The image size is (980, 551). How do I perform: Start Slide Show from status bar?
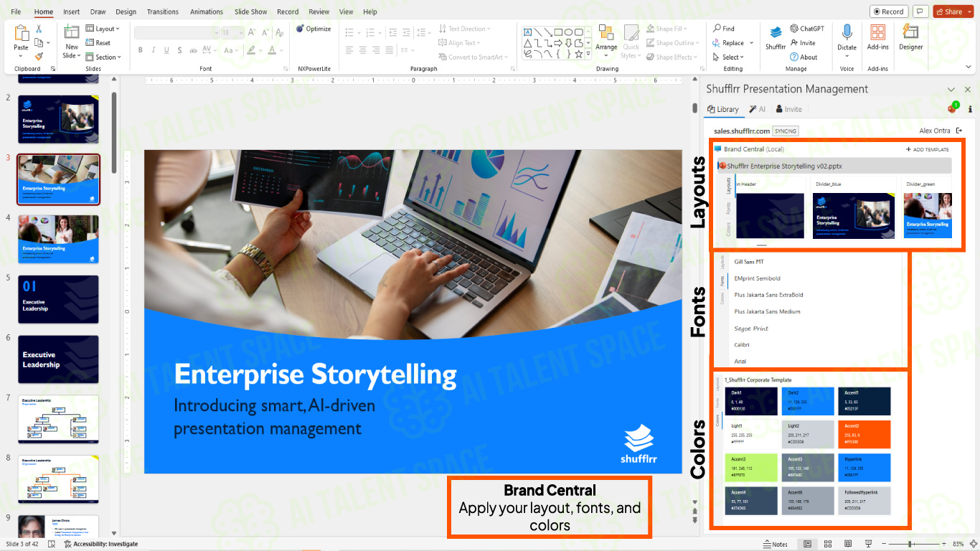pos(868,544)
